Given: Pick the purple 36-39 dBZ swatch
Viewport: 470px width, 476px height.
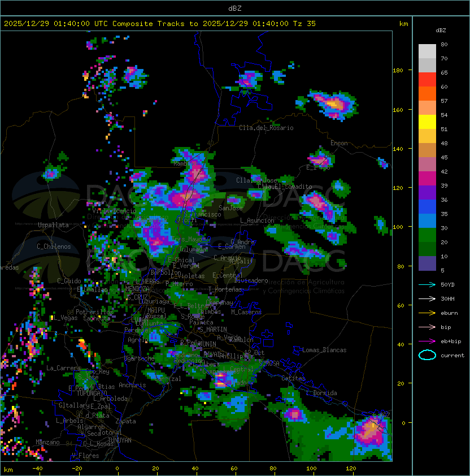Looking at the screenshot, I should tap(427, 193).
